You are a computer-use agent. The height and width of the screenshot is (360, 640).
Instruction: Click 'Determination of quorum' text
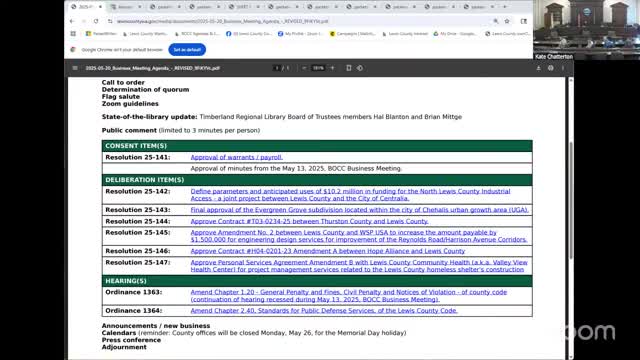click(x=145, y=89)
